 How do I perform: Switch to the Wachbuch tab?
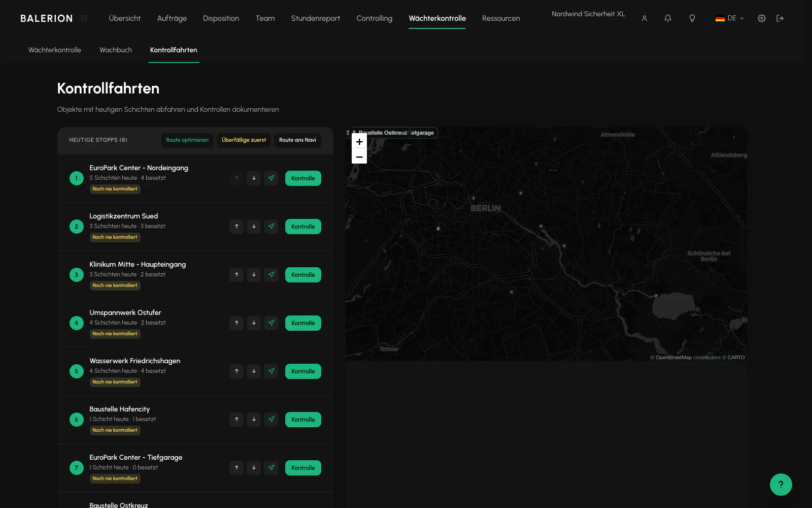[x=116, y=50]
